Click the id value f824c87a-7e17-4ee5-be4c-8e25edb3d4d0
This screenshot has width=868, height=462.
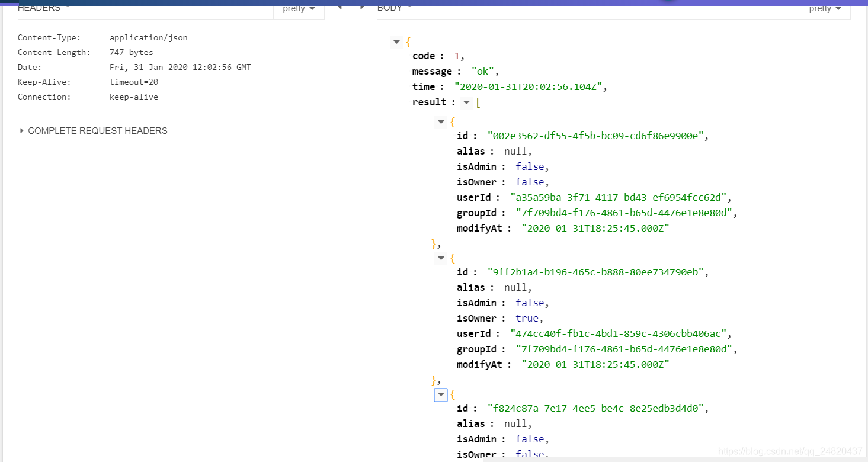tap(595, 409)
